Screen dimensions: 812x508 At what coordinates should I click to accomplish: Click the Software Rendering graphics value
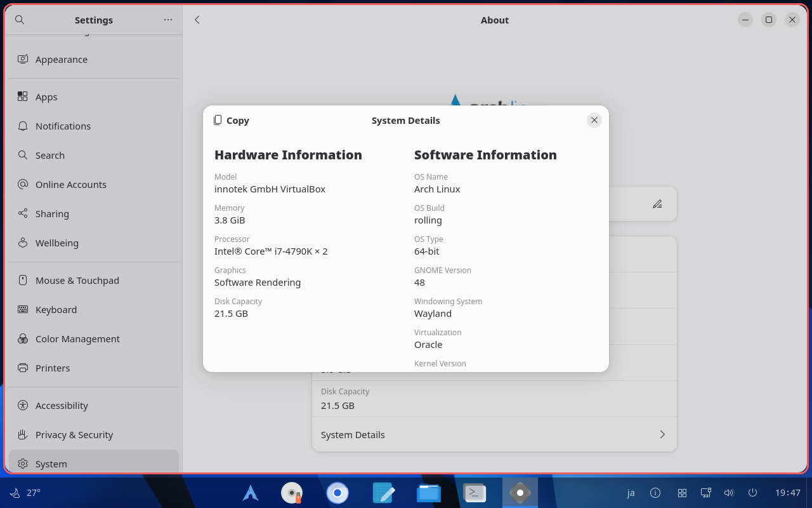(258, 283)
